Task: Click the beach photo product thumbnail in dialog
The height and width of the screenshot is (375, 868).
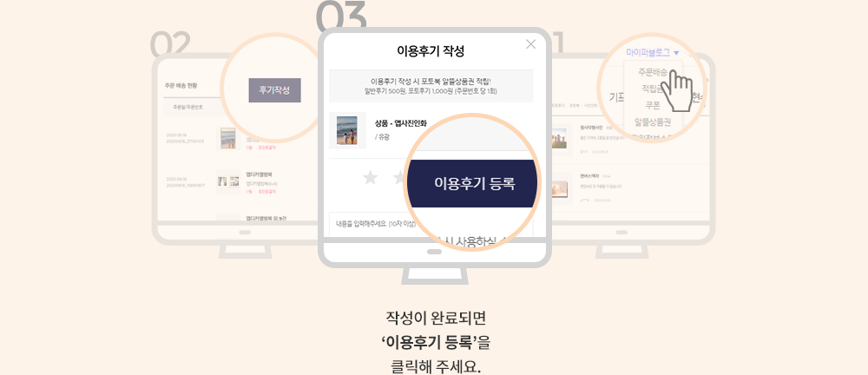Action: pos(347,130)
